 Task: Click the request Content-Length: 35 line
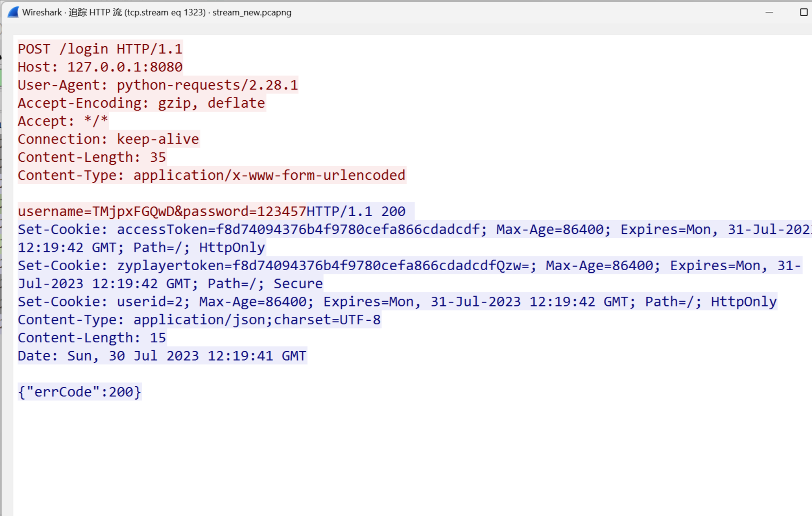(91, 157)
